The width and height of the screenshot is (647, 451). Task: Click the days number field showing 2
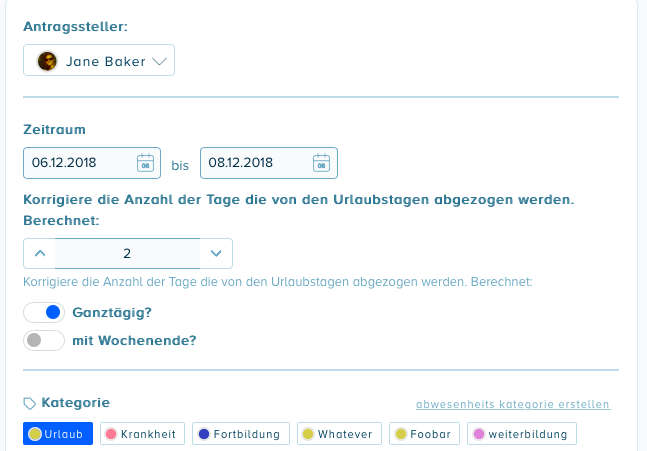tap(128, 253)
